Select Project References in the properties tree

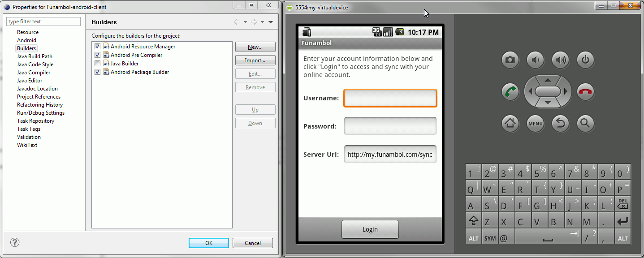tap(39, 97)
